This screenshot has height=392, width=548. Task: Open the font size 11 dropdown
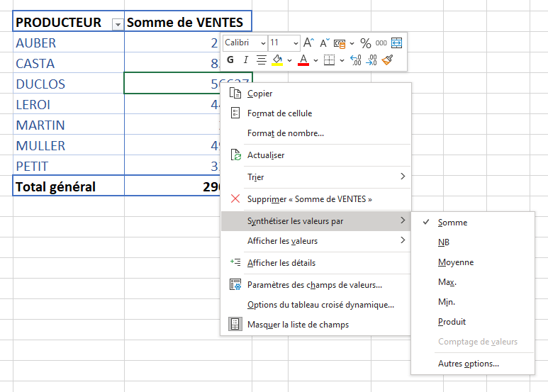284,43
